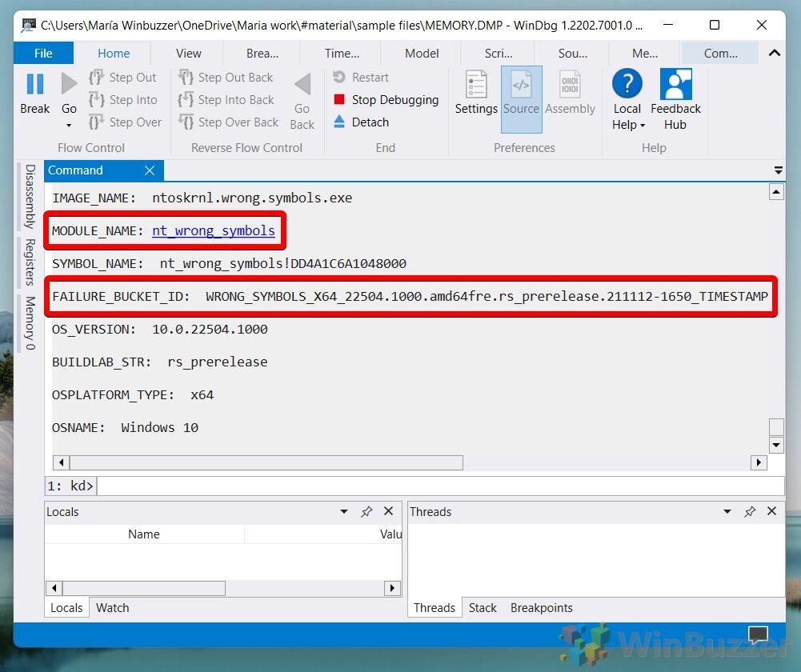Open the Settings preferences icon
801x672 pixels.
pyautogui.click(x=476, y=84)
